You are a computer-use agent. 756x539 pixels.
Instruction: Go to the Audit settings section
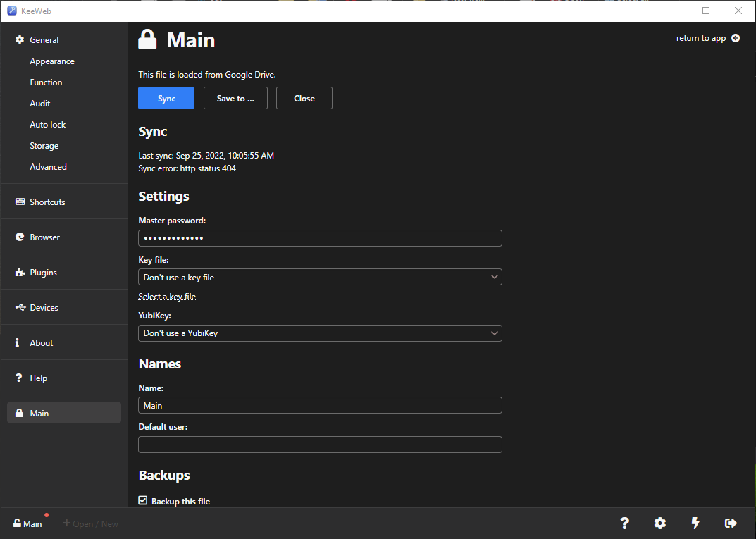39,103
